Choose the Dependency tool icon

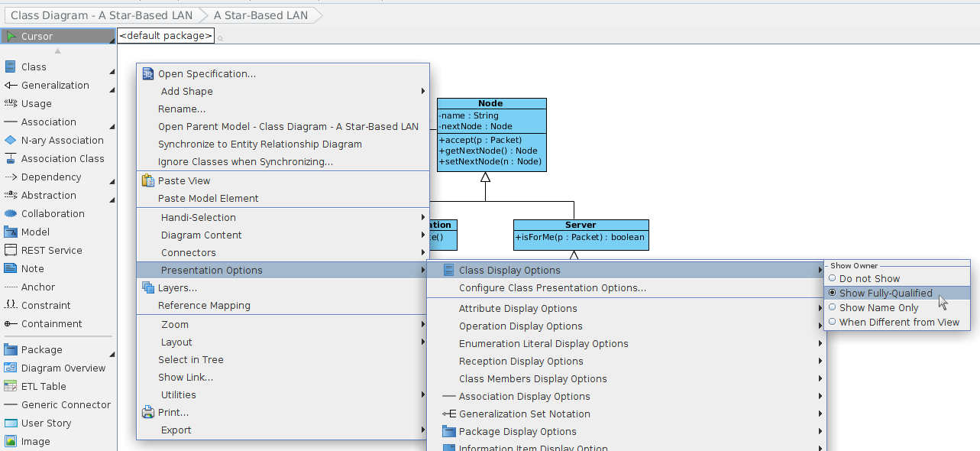11,177
